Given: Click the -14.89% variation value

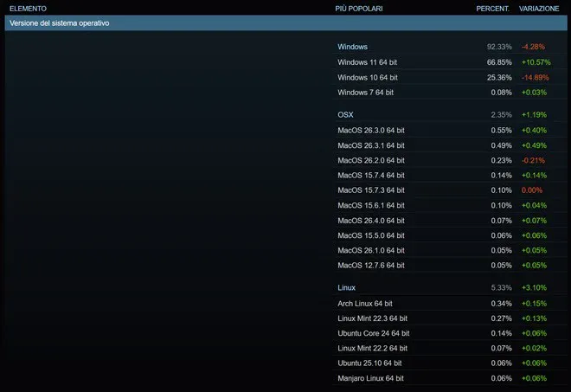Looking at the screenshot, I should coord(535,78).
